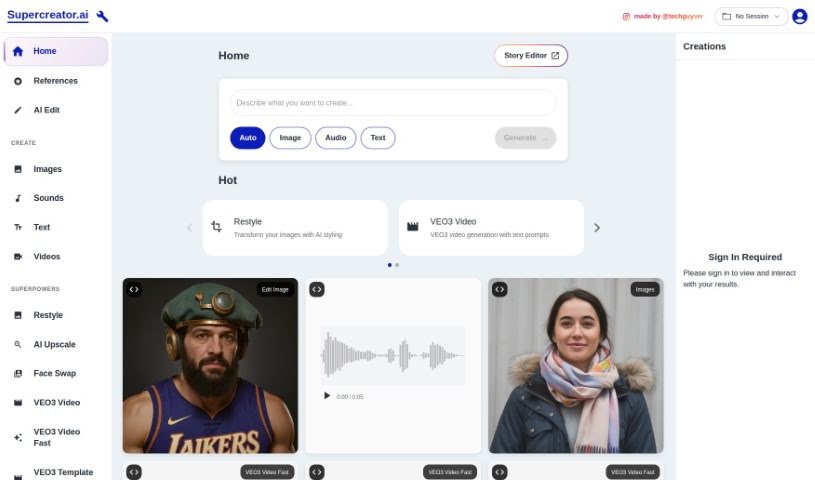Click the code icon on the middle bottom-row card

[317, 472]
